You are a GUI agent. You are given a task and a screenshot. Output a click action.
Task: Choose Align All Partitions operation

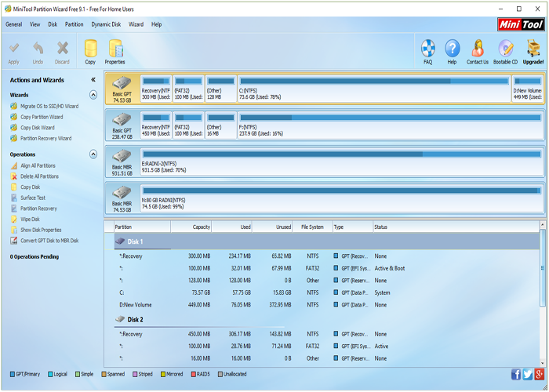pos(38,165)
